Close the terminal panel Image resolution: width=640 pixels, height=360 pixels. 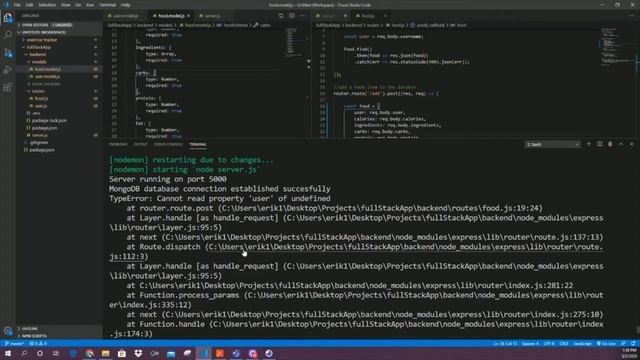(631, 144)
